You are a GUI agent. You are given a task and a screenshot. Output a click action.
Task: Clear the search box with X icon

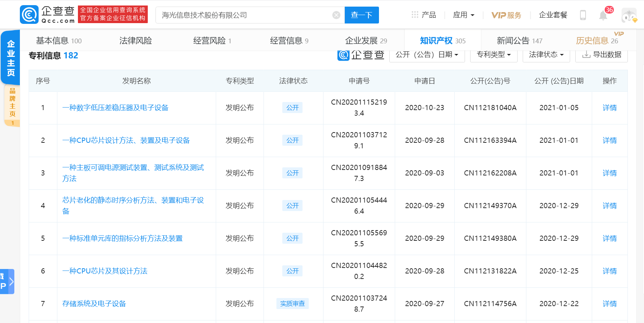pyautogui.click(x=336, y=15)
